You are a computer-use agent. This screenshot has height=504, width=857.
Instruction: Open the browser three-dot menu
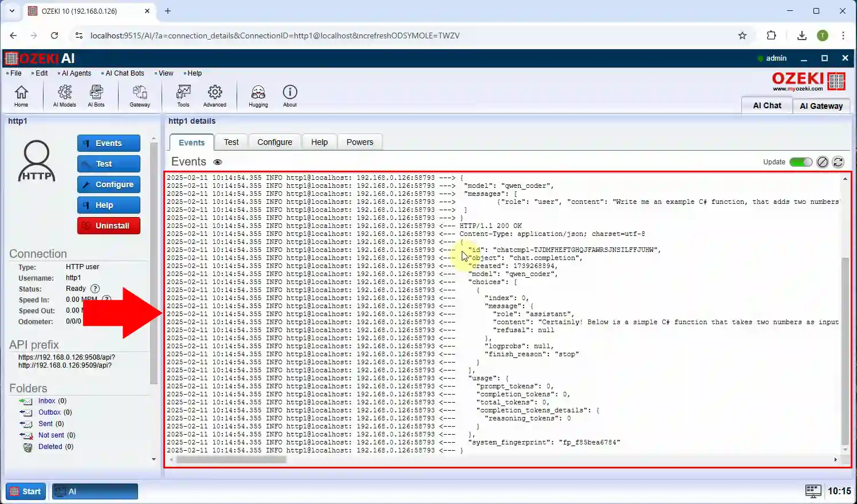point(843,36)
